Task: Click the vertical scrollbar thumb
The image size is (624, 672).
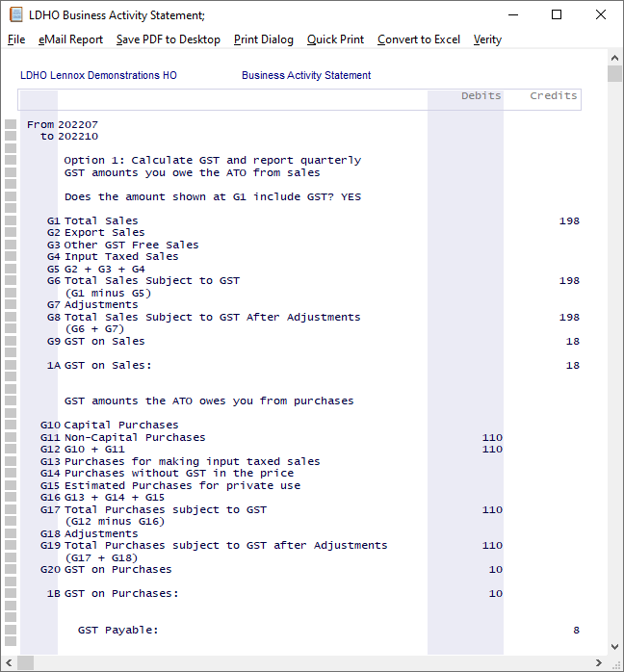Action: (x=614, y=73)
